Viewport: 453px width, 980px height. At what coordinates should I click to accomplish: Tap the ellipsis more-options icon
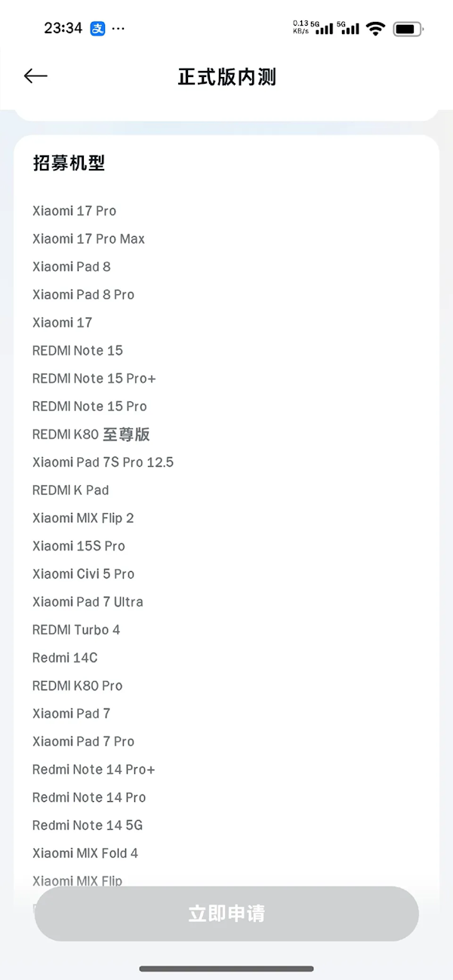pos(118,28)
